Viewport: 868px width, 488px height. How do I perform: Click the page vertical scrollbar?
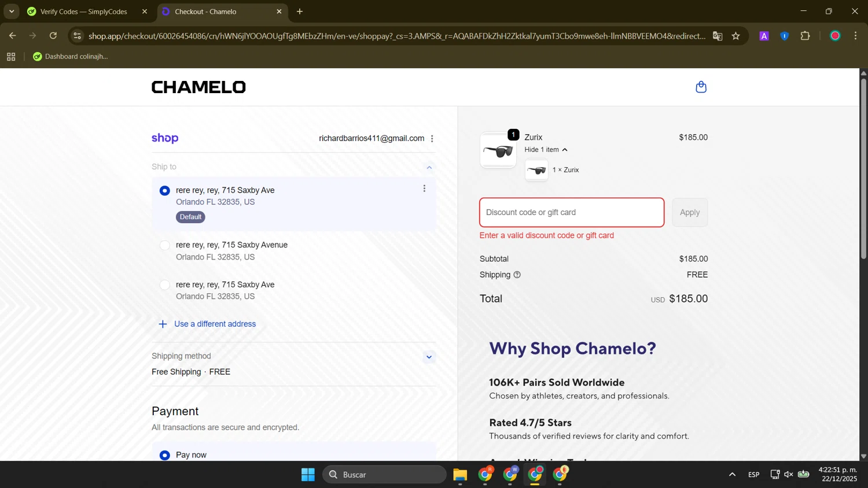tap(863, 168)
